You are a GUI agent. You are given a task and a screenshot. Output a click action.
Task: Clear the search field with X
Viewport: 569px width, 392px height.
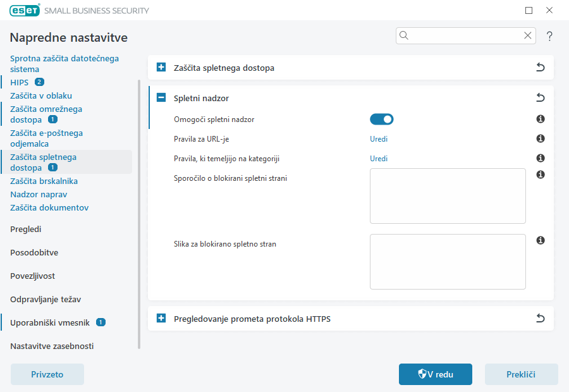click(528, 35)
